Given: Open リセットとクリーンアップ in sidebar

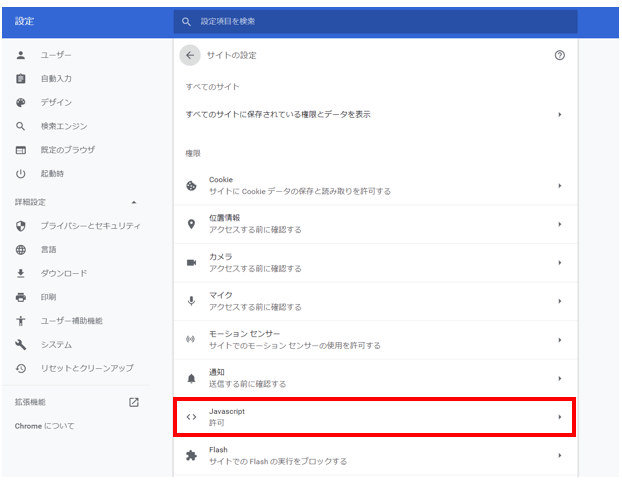Looking at the screenshot, I should click(87, 368).
